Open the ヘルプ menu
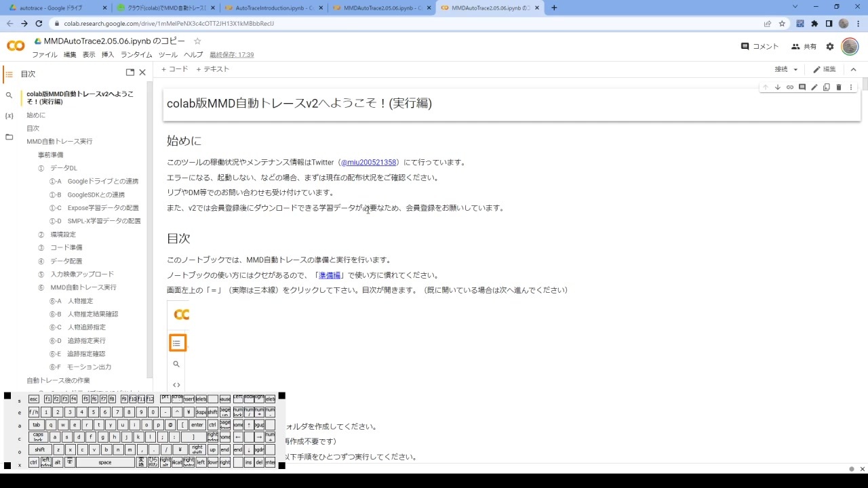 [x=193, y=55]
